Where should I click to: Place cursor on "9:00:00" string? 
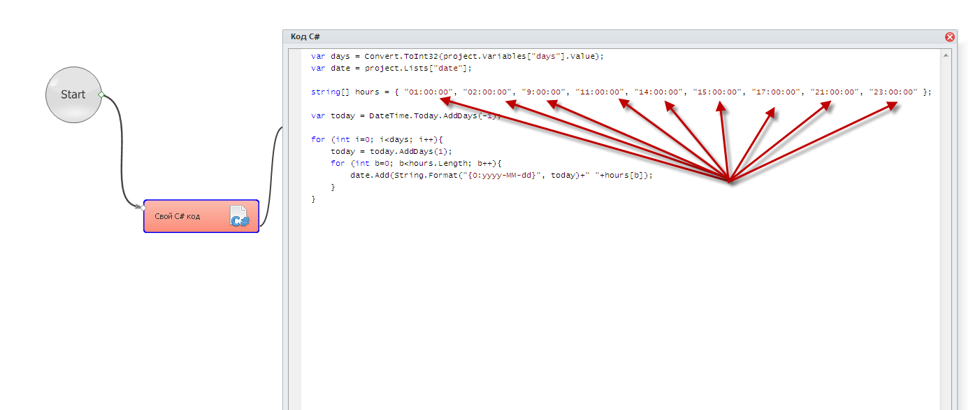pyautogui.click(x=544, y=92)
